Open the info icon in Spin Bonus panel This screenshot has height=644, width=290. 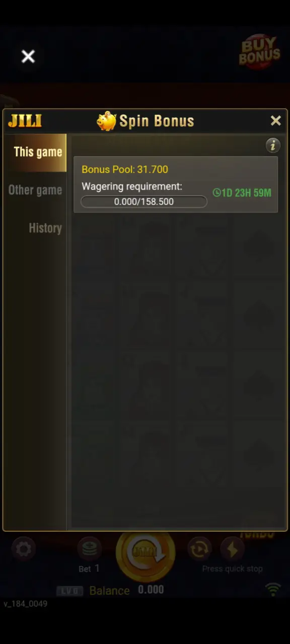[273, 145]
